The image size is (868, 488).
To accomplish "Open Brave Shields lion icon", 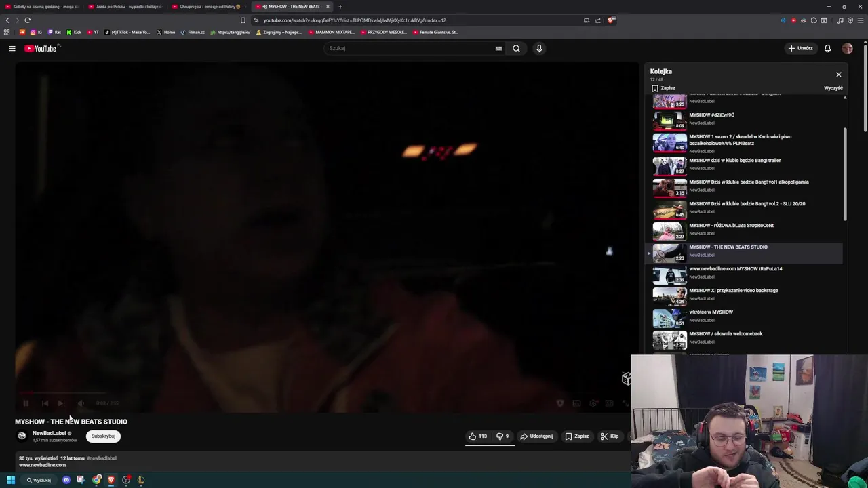I will (611, 20).
